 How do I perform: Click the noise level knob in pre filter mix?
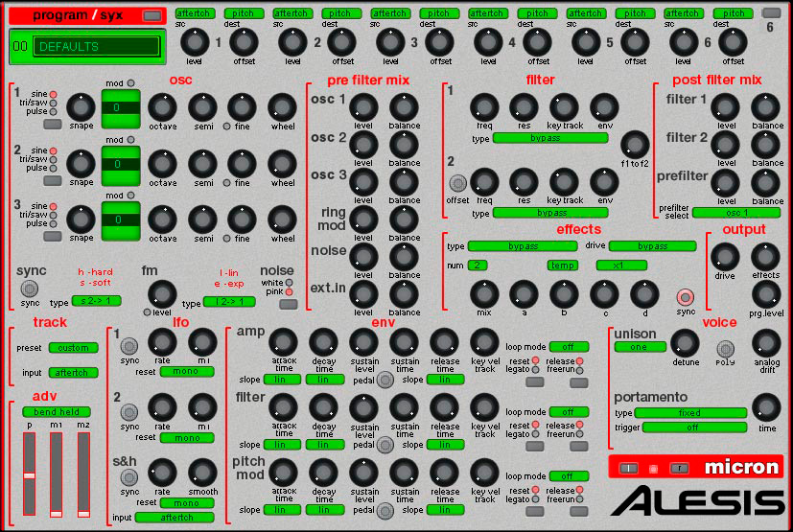(x=363, y=257)
